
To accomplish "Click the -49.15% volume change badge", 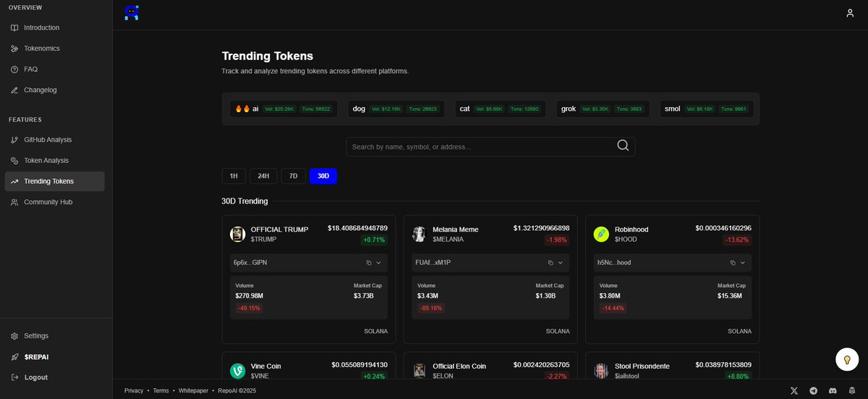I will point(248,308).
